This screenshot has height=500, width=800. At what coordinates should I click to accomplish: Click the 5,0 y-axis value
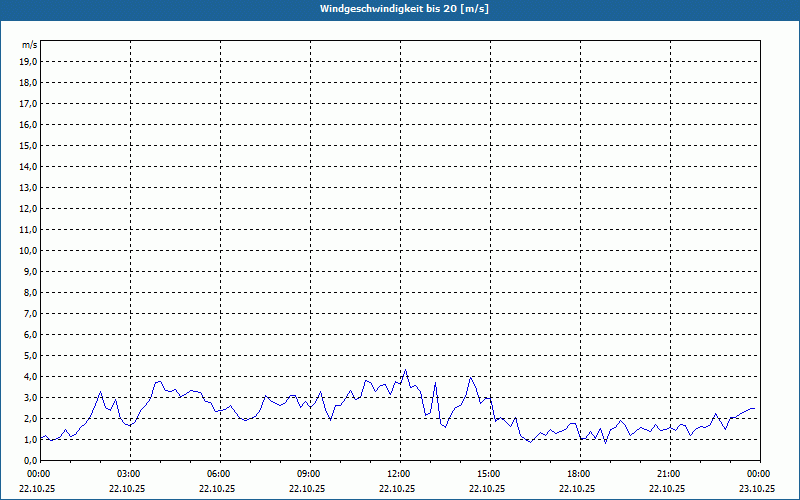[31, 355]
